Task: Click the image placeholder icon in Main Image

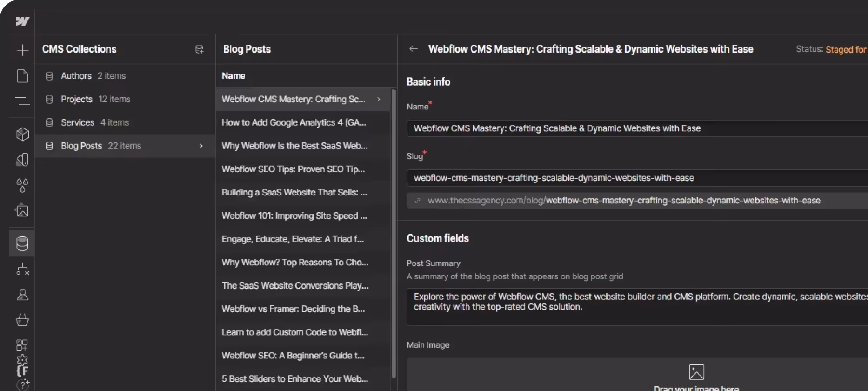Action: (696, 372)
